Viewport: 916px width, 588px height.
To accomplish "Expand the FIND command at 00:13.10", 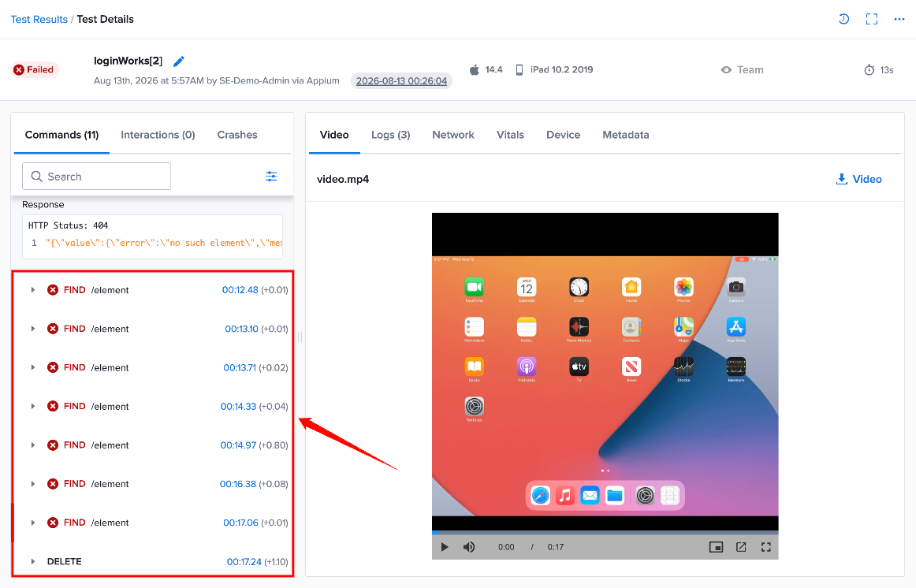I will 33,329.
